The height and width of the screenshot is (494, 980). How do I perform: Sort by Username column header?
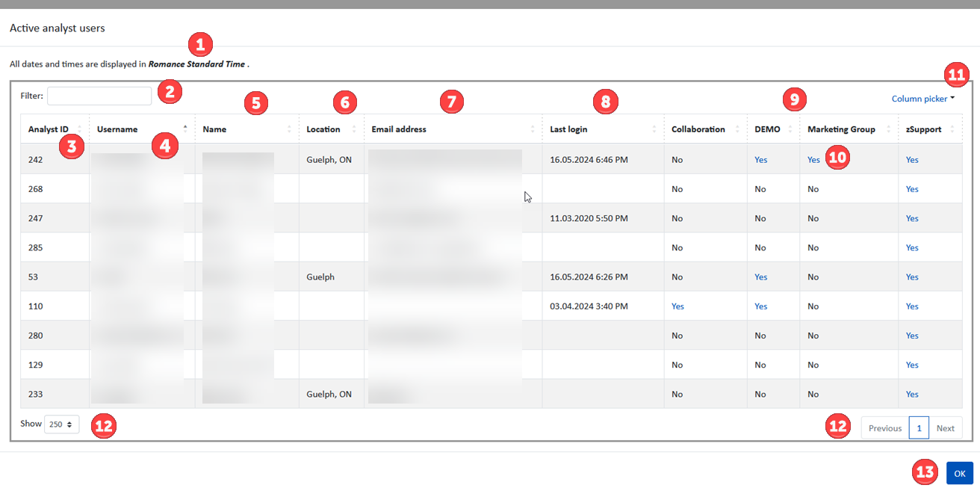click(x=142, y=129)
